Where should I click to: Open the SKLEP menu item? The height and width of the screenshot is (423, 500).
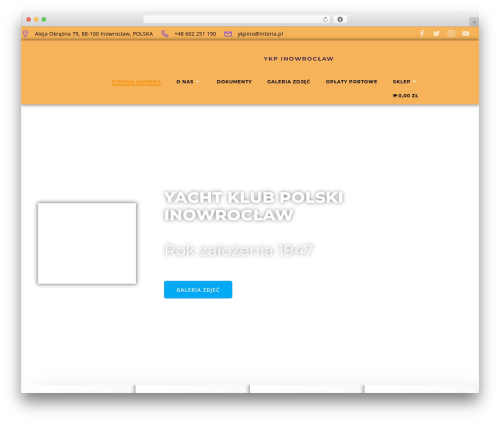tap(401, 82)
